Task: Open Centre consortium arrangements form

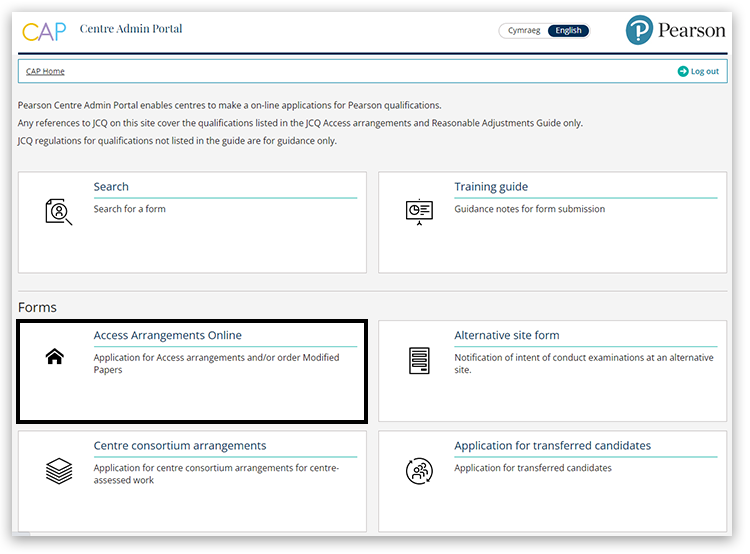Action: pyautogui.click(x=179, y=446)
